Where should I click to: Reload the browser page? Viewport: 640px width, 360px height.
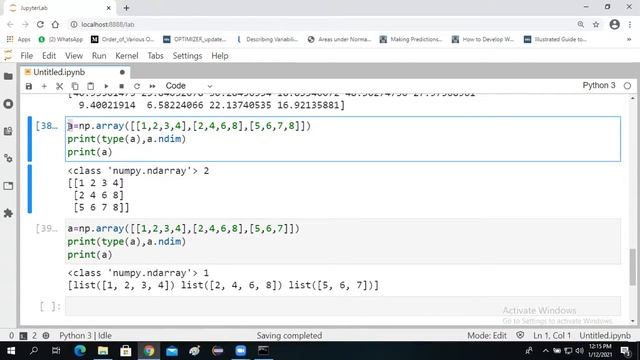(x=40, y=24)
